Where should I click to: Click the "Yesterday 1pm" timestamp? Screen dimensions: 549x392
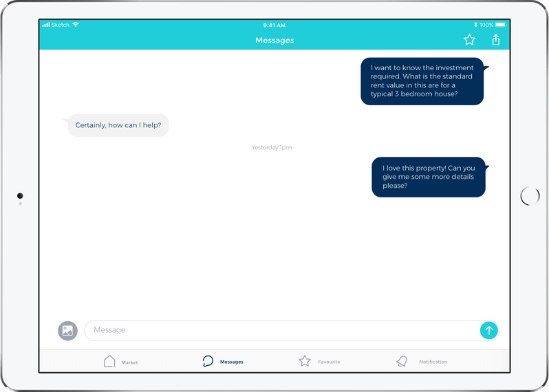(x=272, y=148)
